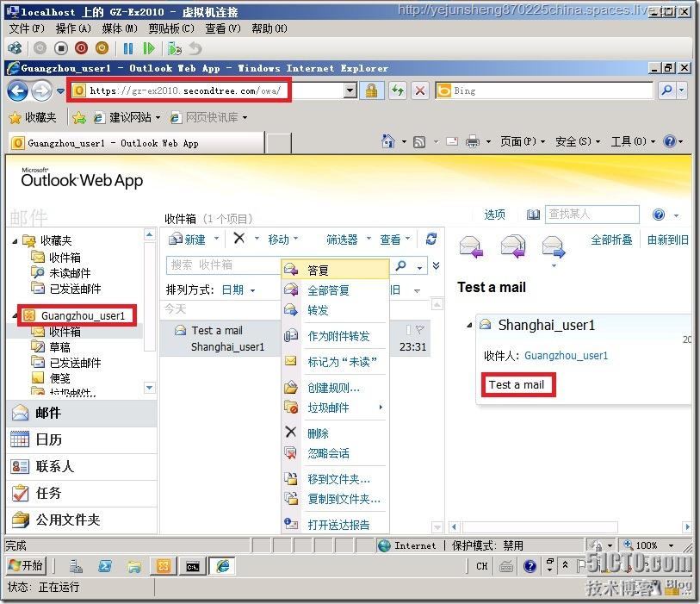Switch to the 日历 module
The width and height of the screenshot is (700, 604).
(x=82, y=439)
